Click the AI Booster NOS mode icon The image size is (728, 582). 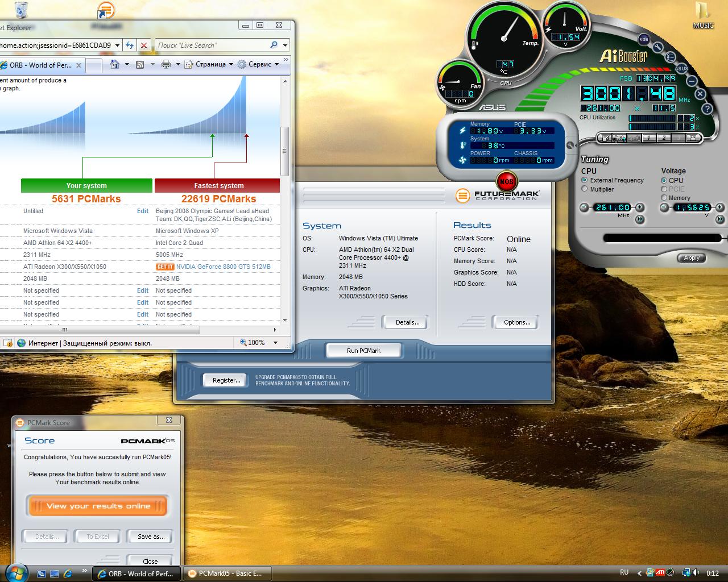click(x=643, y=39)
